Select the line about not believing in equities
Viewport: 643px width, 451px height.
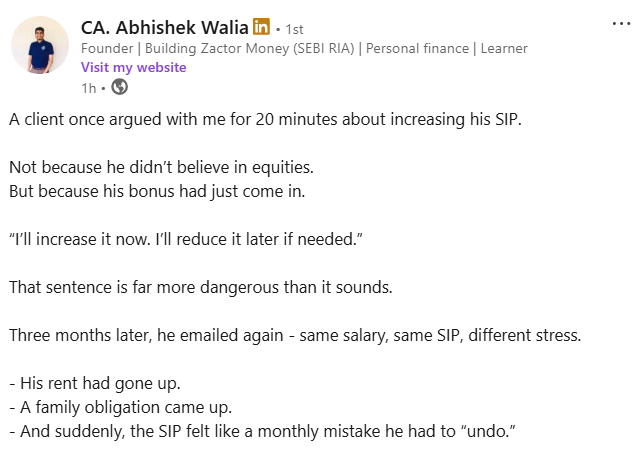[x=168, y=167]
